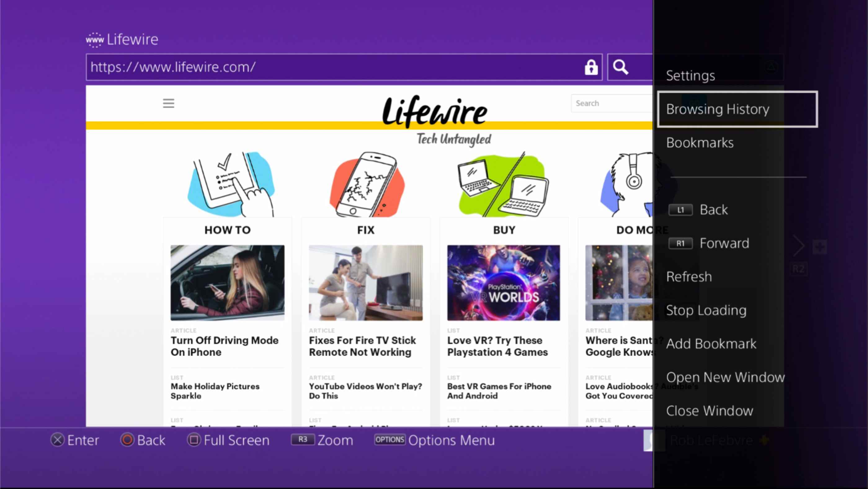Select Refresh from the options menu
Image resolution: width=868 pixels, height=489 pixels.
click(689, 276)
